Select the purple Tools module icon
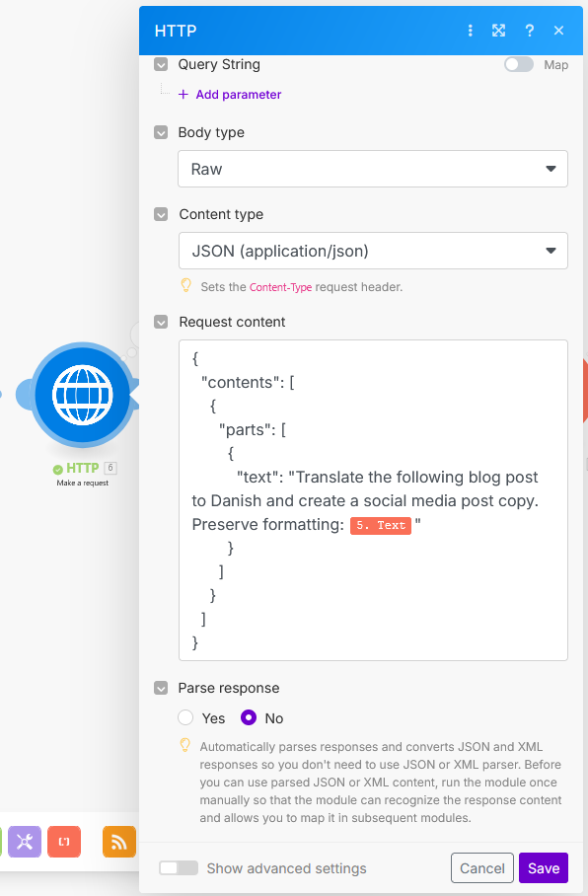This screenshot has width=588, height=896. [x=22, y=842]
